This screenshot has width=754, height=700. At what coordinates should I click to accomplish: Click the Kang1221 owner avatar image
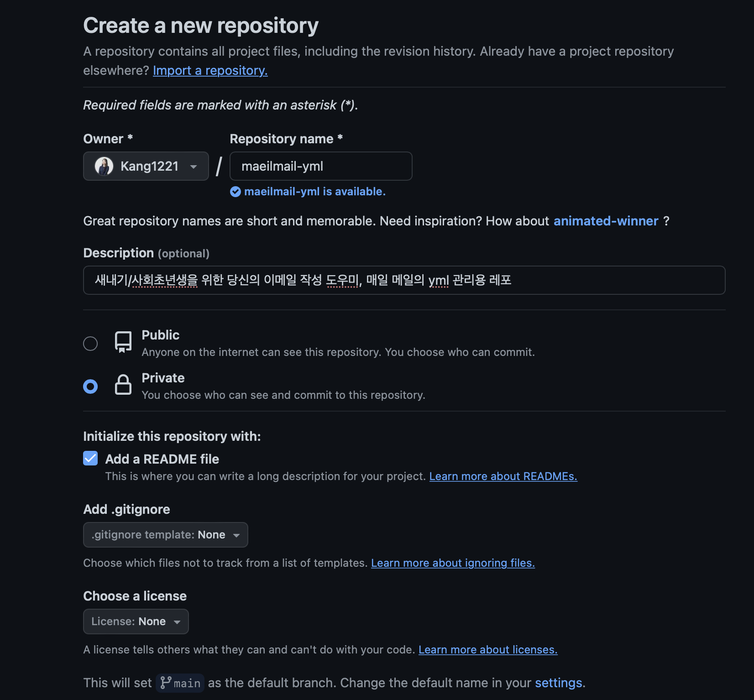104,166
